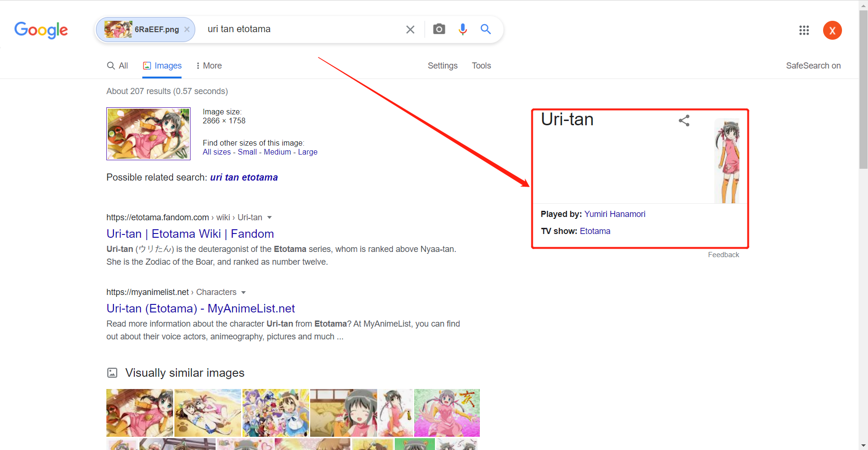
Task: Click the image icon beside Visually similar
Action: pos(112,373)
